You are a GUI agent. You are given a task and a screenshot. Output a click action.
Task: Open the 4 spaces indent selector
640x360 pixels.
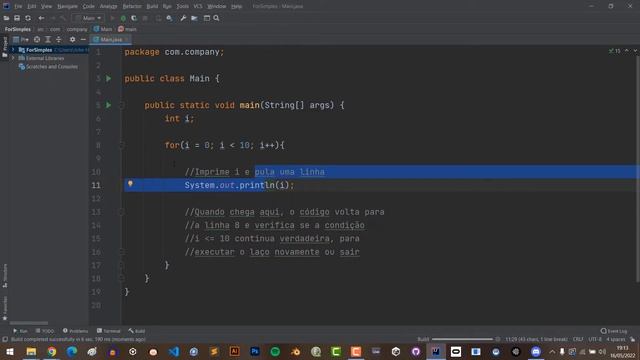[x=616, y=339]
